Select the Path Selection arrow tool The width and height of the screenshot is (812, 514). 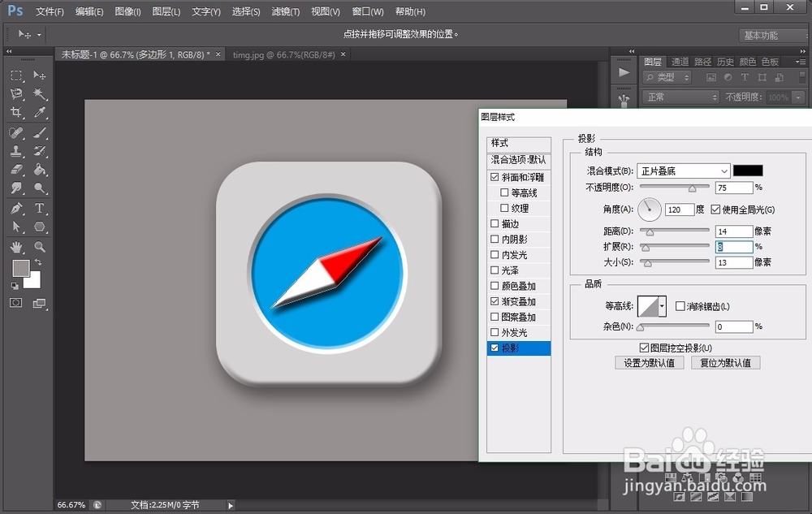click(16, 227)
